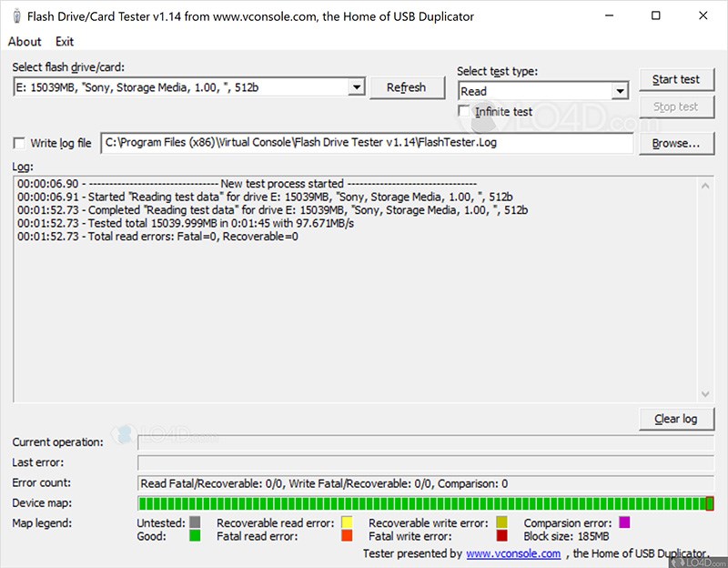
Task: Click the green Good legend swatch
Action: 195,535
